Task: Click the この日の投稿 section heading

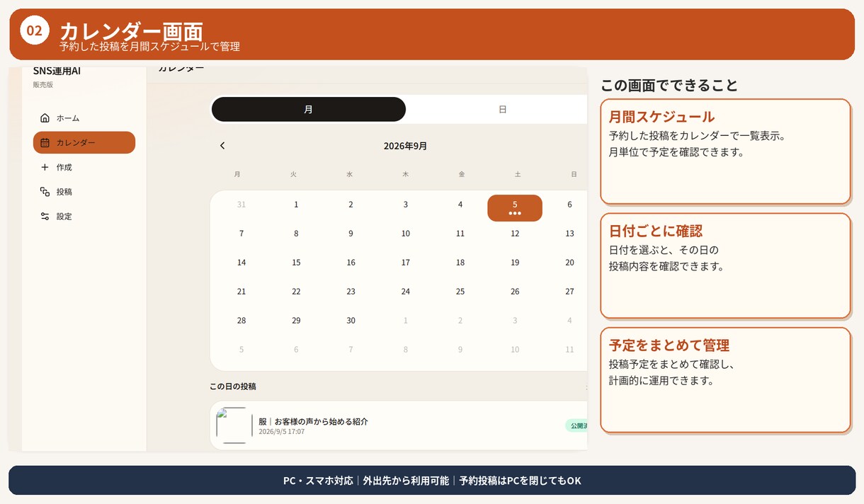Action: click(x=233, y=386)
